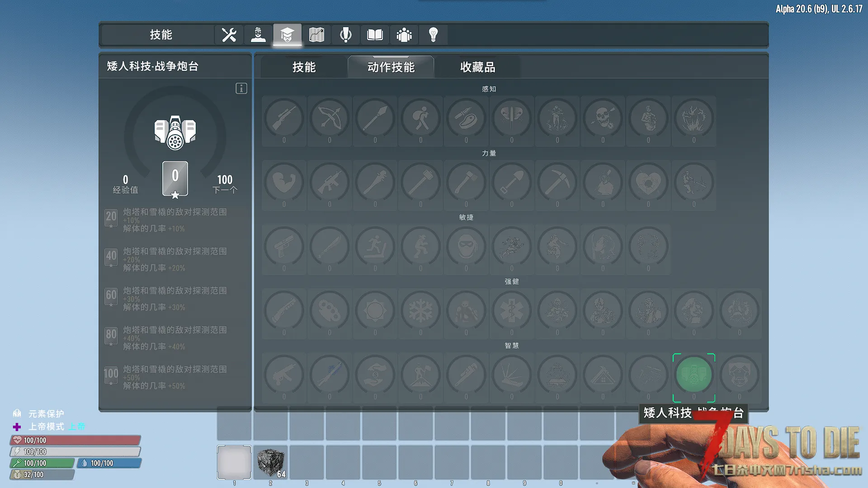Select the highlighted green turret skill
Screen dimensions: 868x488
pos(694,377)
